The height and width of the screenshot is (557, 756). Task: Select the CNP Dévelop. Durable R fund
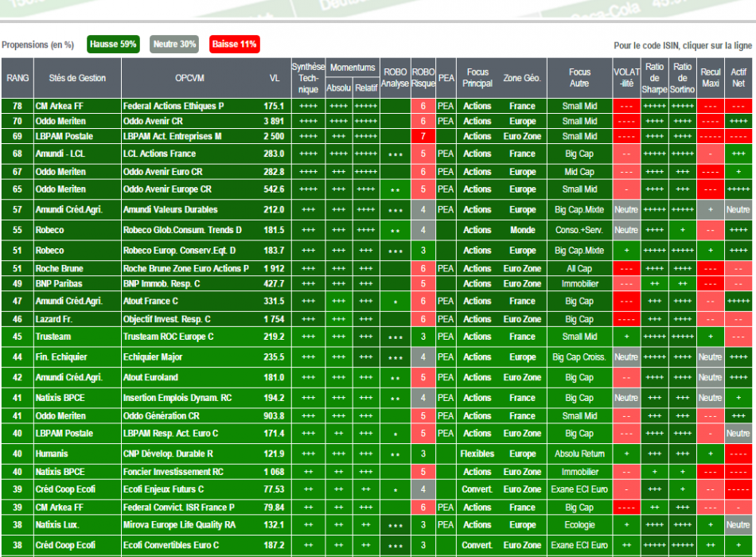[x=376, y=454]
